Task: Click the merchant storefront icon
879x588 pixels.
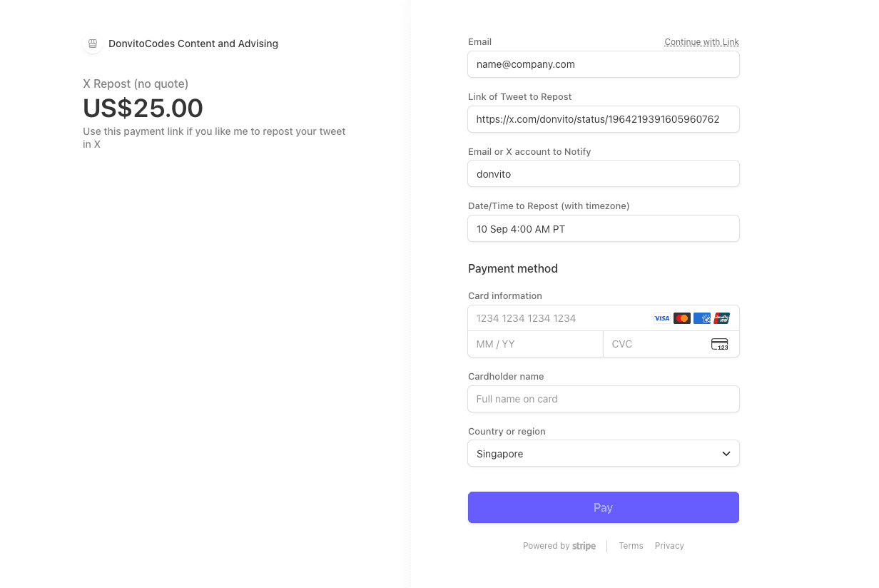Action: click(x=92, y=44)
